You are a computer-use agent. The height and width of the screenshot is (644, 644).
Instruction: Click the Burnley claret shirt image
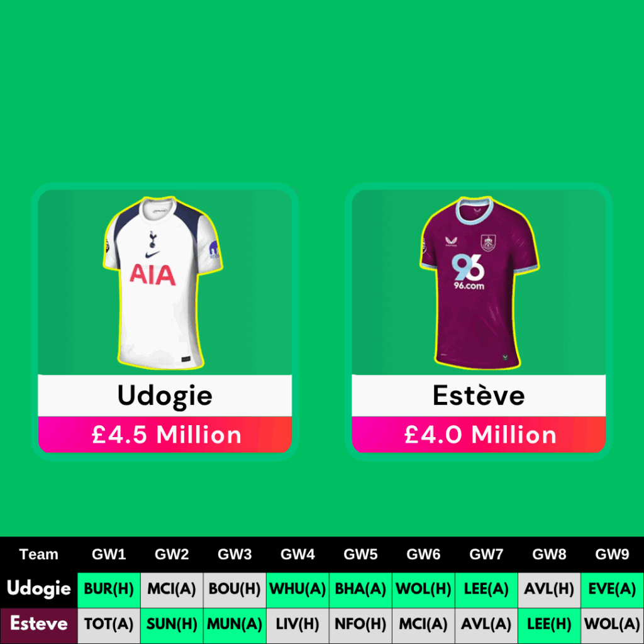(479, 282)
